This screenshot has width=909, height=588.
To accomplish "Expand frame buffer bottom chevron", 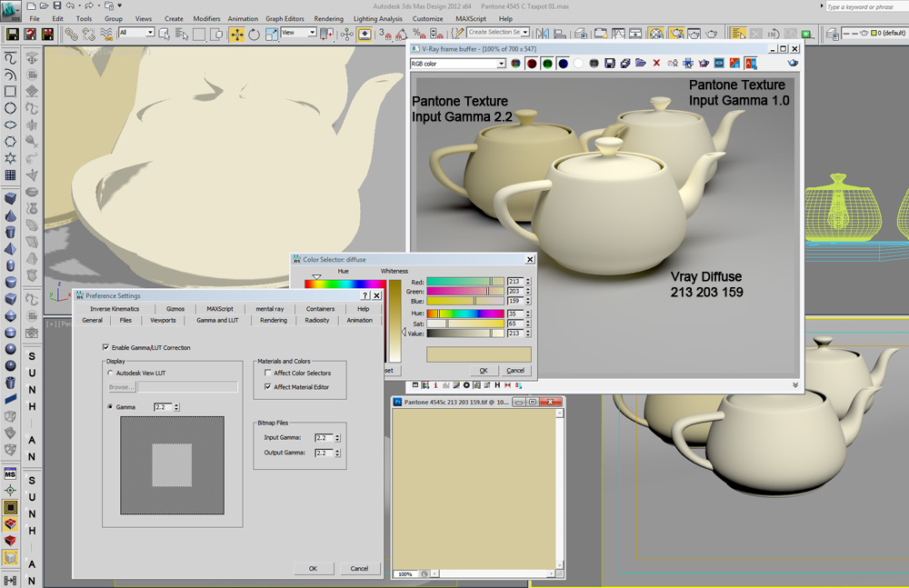I will point(795,385).
